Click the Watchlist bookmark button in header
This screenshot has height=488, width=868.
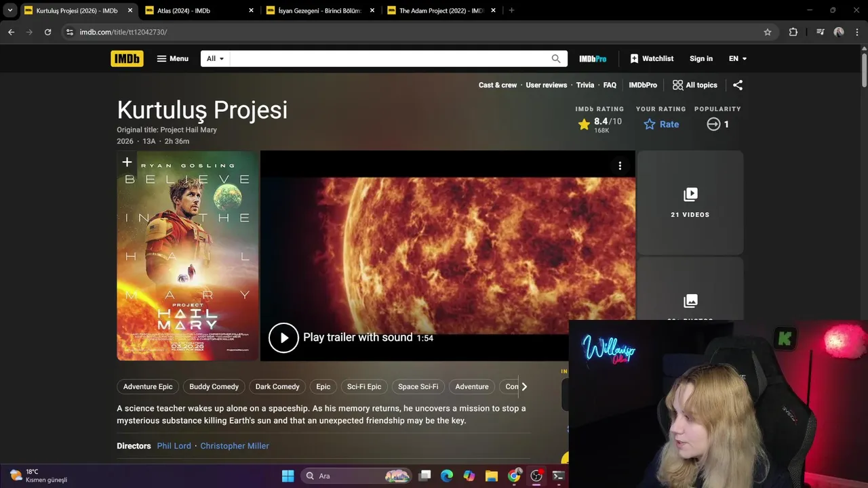(x=652, y=58)
